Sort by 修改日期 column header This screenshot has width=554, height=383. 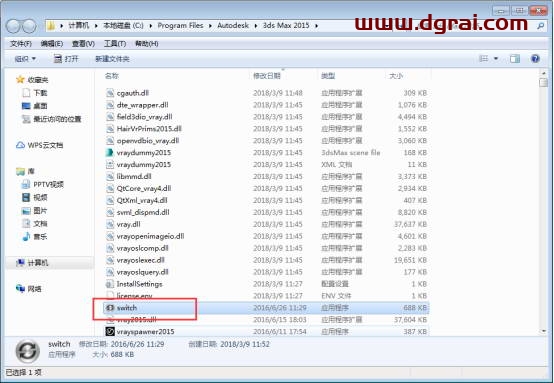[x=267, y=76]
